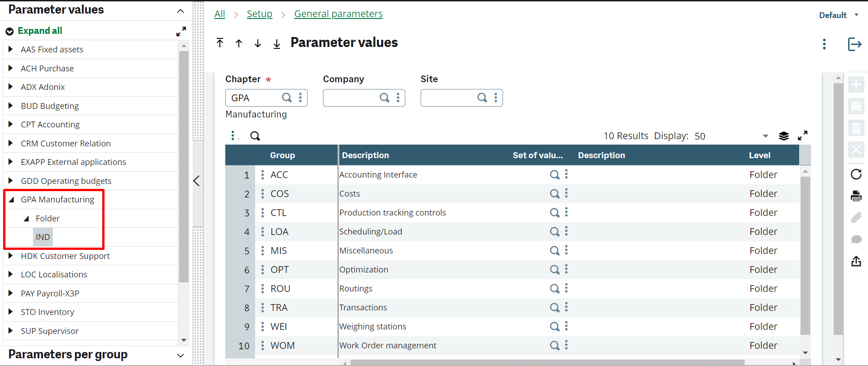Select the IND tree item
Image resolution: width=868 pixels, height=366 pixels.
[43, 237]
